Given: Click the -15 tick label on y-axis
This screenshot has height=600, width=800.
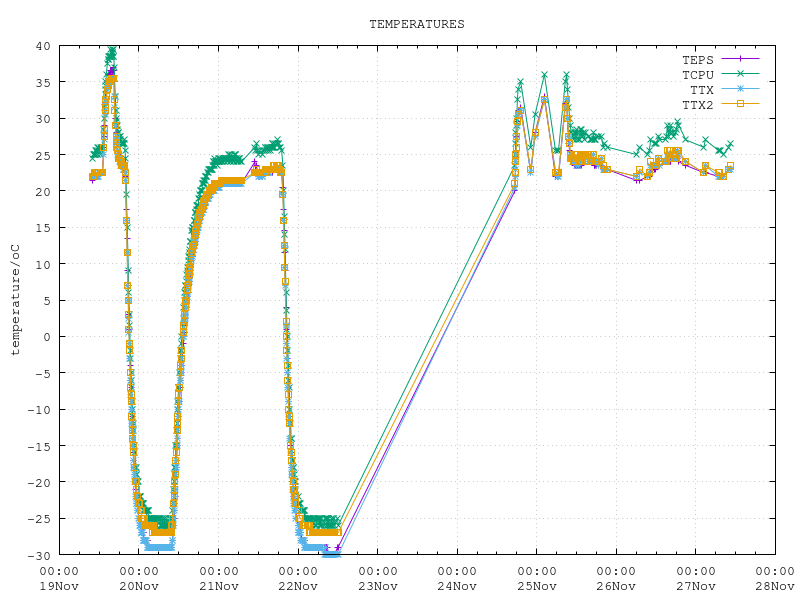Looking at the screenshot, I should tap(38, 446).
